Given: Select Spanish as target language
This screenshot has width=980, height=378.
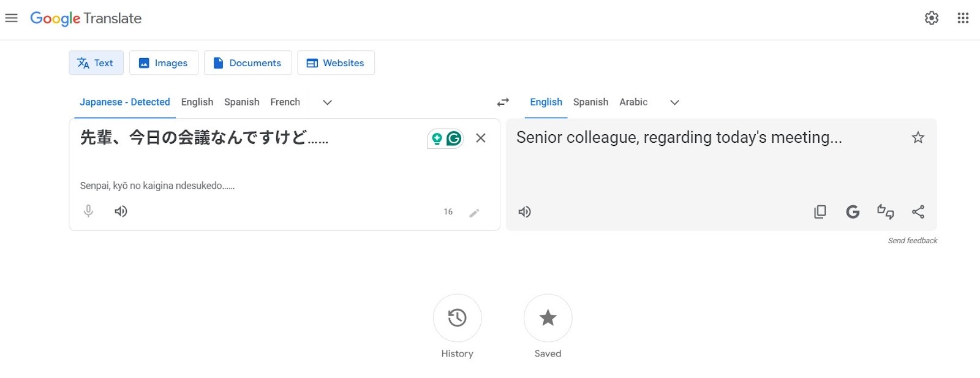Looking at the screenshot, I should 590,102.
